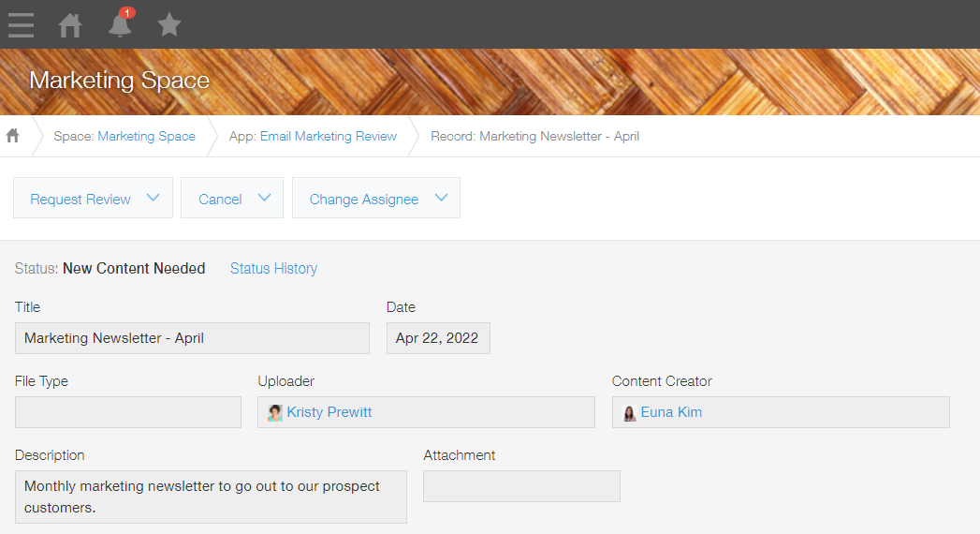This screenshot has height=534, width=980.
Task: Open Email Marketing Review app link
Action: click(x=329, y=136)
